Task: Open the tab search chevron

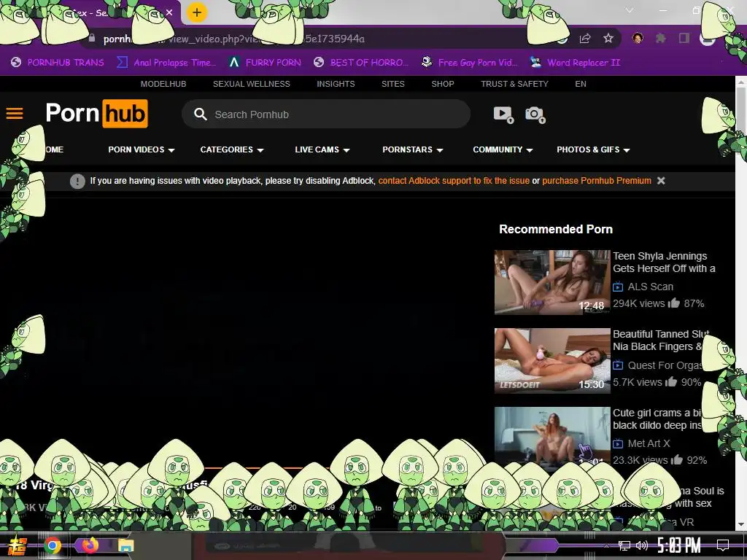Action: click(x=630, y=10)
